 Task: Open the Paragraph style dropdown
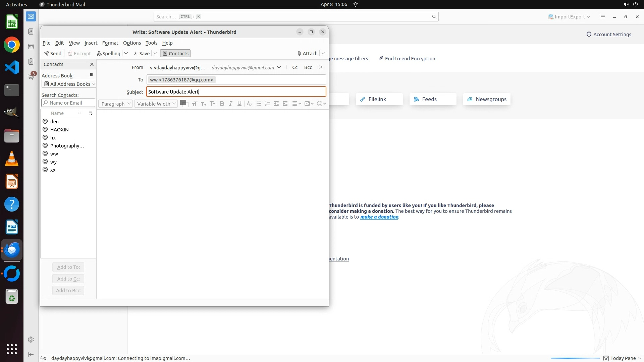[115, 104]
